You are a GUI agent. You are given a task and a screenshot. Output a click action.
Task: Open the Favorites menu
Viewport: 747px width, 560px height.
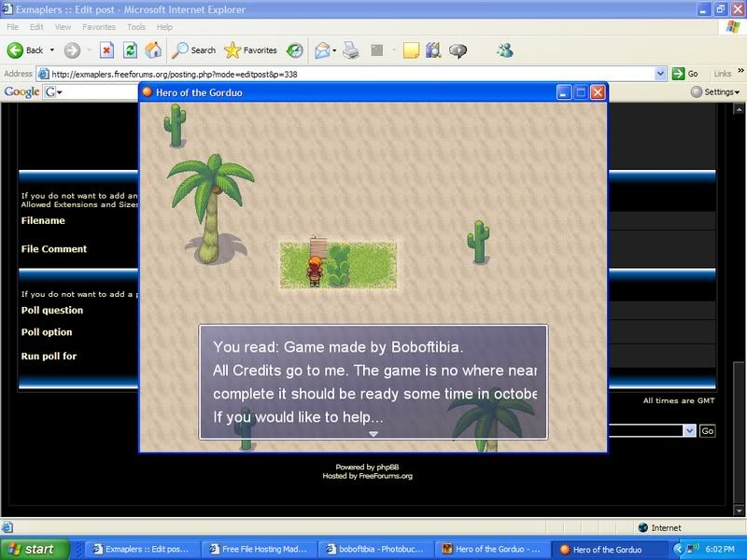(98, 27)
